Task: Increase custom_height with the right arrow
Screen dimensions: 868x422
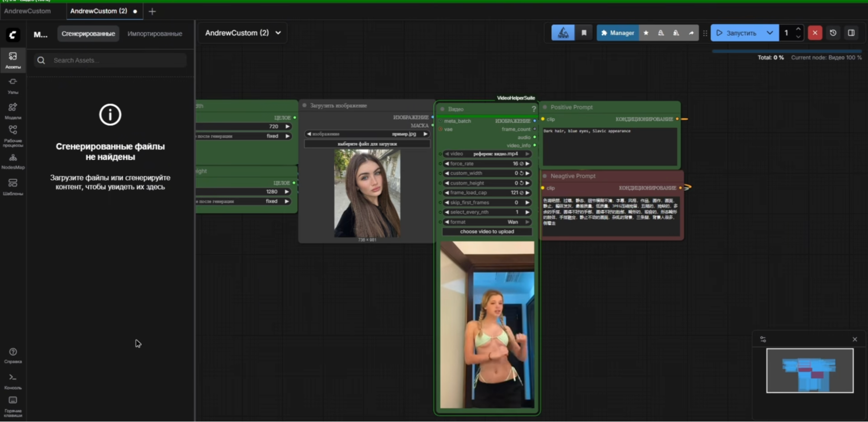Action: (528, 183)
